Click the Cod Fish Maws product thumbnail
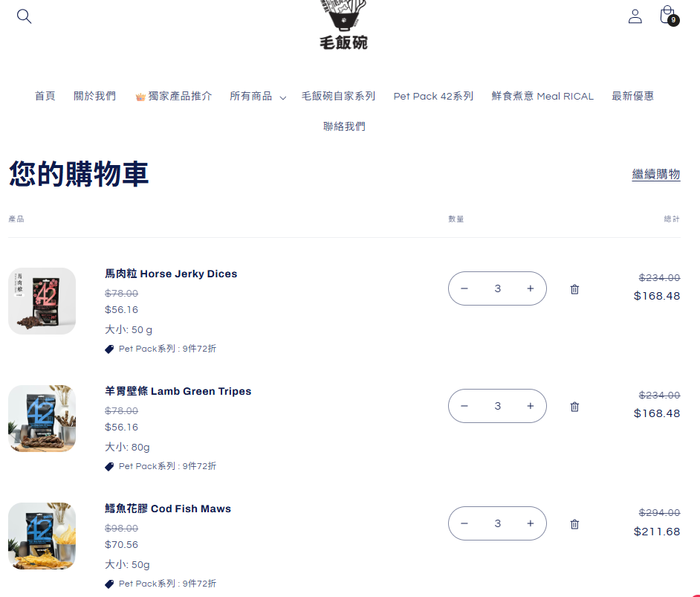 (x=42, y=536)
